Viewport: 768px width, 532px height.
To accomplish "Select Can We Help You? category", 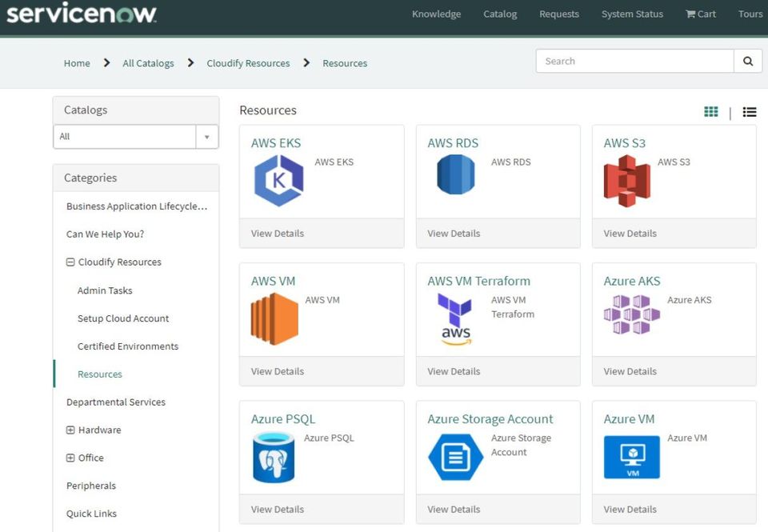I will pyautogui.click(x=106, y=234).
